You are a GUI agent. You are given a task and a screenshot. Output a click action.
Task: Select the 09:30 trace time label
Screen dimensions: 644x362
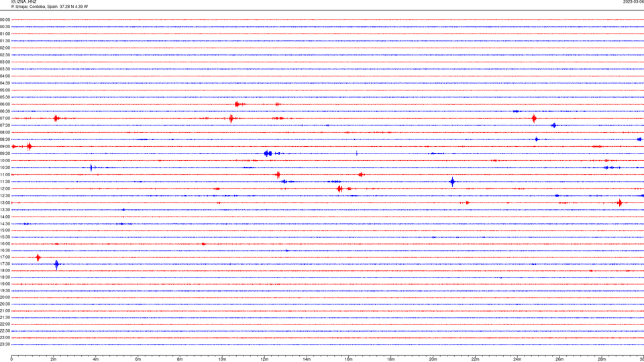[5, 154]
